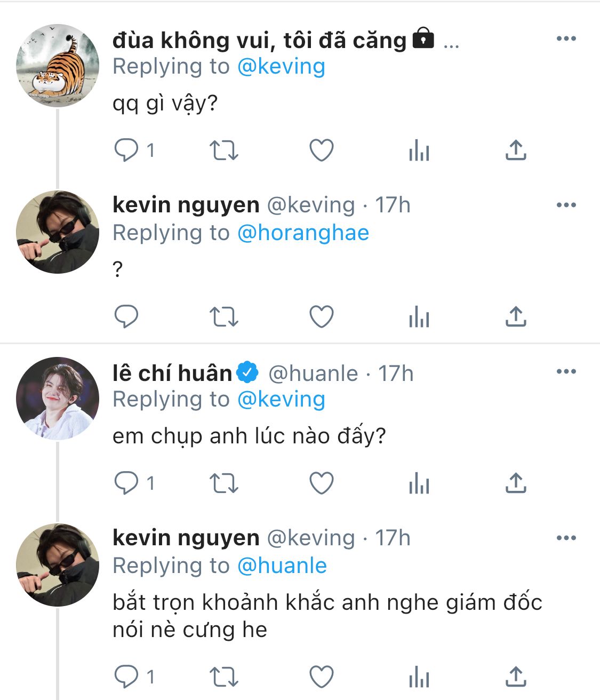
Task: Click the @horanghae mention link
Action: [303, 233]
